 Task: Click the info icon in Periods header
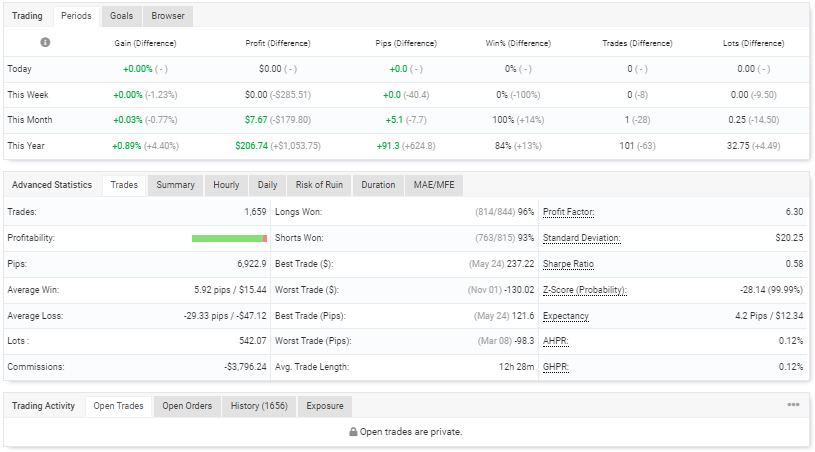pyautogui.click(x=46, y=43)
